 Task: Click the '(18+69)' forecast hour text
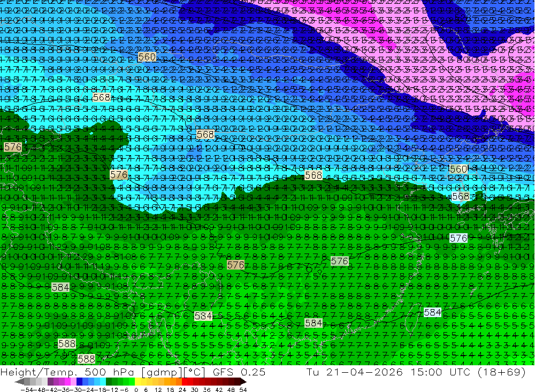502,372
